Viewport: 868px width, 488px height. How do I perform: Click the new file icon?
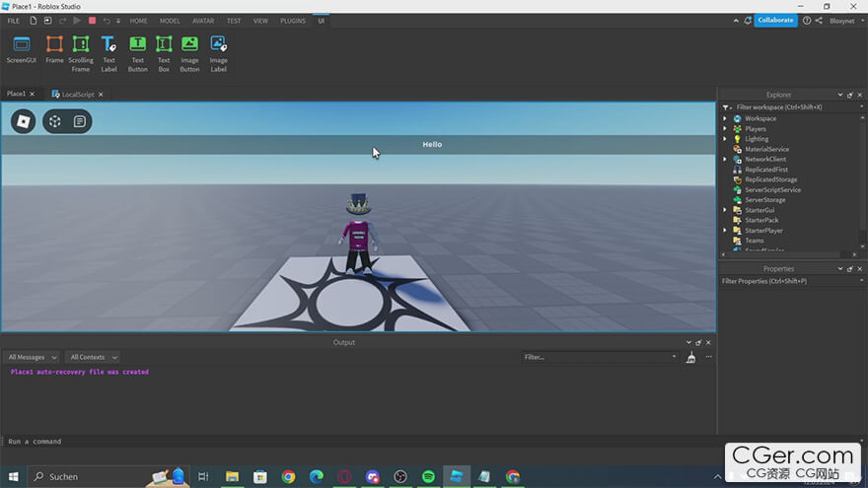click(x=34, y=21)
